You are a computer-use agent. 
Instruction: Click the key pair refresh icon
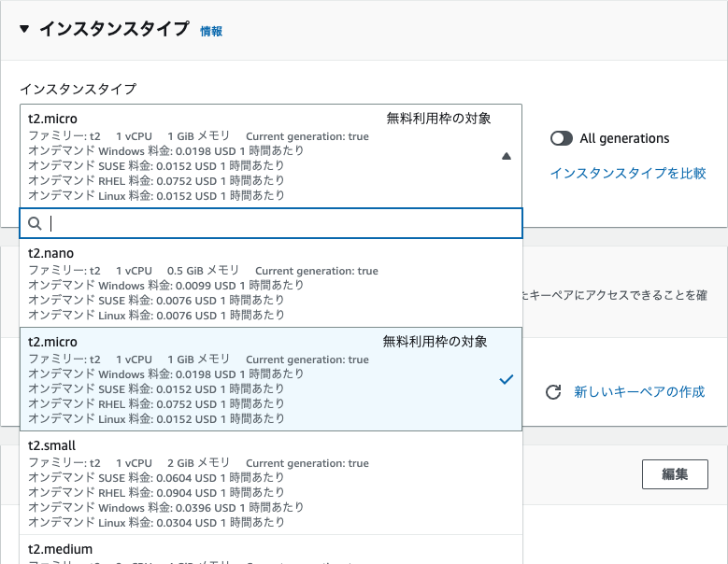click(x=553, y=391)
